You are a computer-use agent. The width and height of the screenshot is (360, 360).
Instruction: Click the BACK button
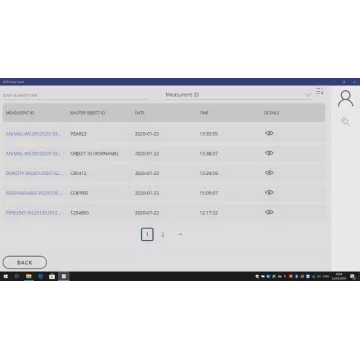point(25,262)
